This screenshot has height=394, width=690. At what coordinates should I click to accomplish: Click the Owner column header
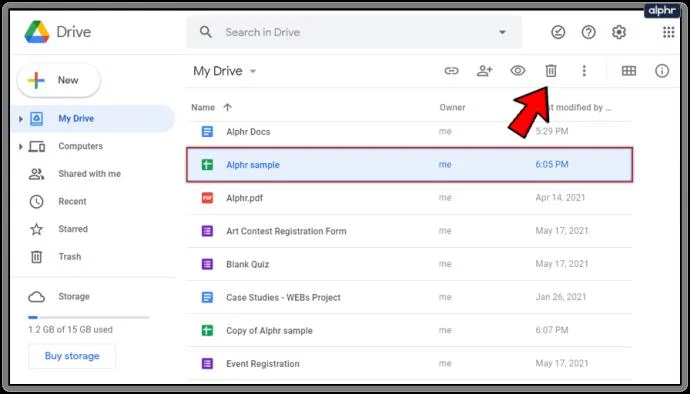pos(452,107)
